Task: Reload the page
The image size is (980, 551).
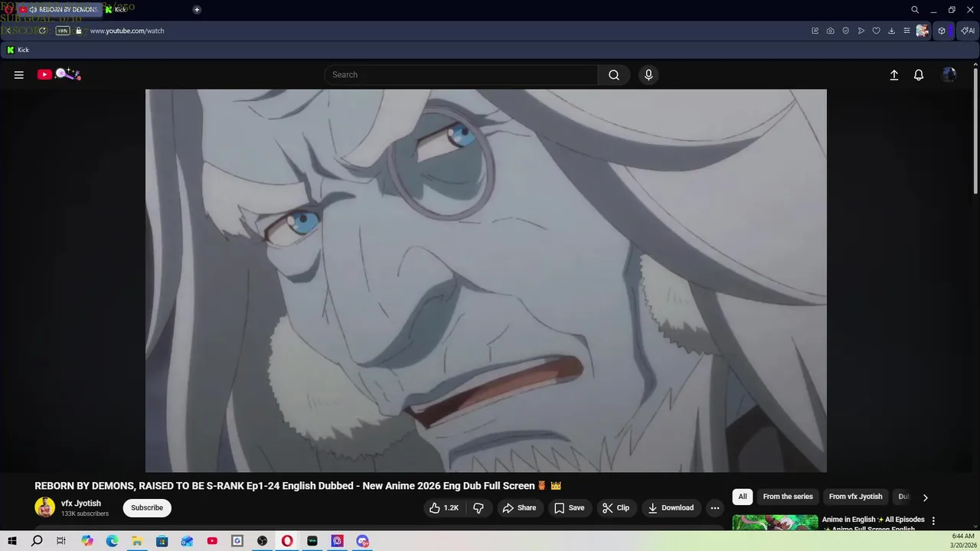Action: click(x=42, y=31)
